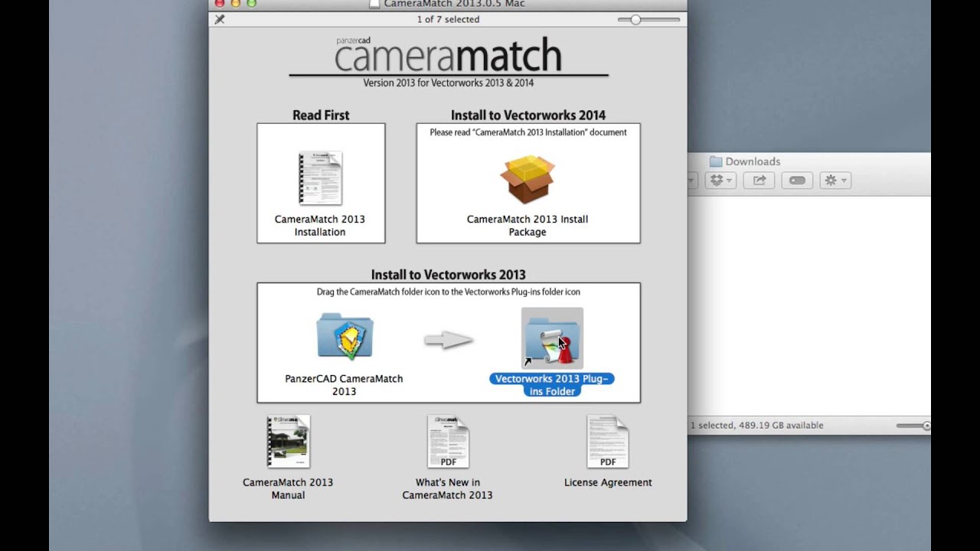Image resolution: width=980 pixels, height=551 pixels.
Task: Open the License Agreement PDF icon
Action: click(x=608, y=442)
